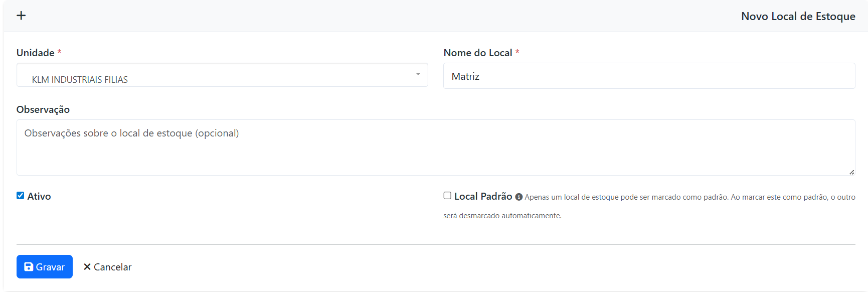
Task: Focus the Nome do Local input field
Action: tap(649, 76)
